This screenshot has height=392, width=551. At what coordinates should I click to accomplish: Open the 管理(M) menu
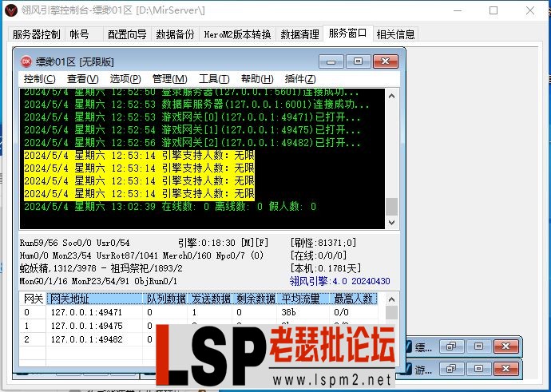170,79
